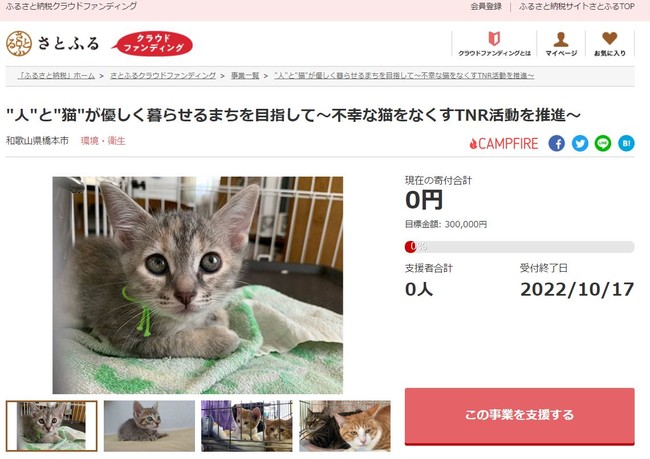Bookmark with the Hatena B! icon
The image size is (650, 459).
coord(626,143)
